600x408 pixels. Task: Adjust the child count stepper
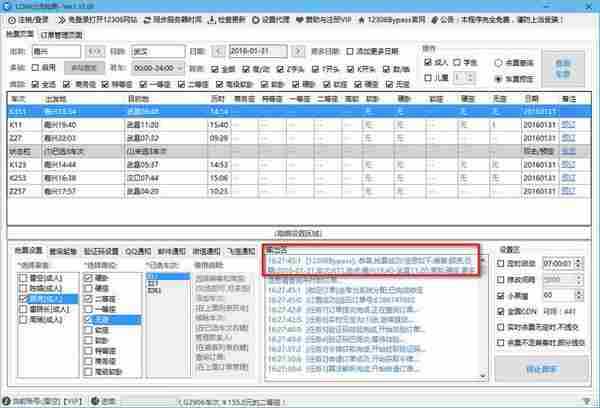click(471, 78)
